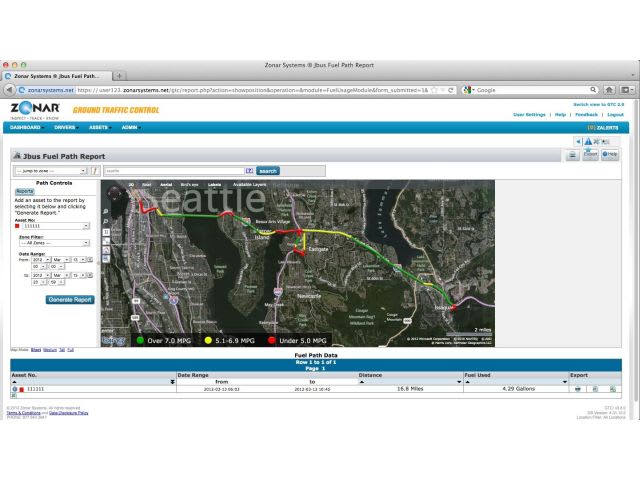This screenshot has width=640, height=480.
Task: Click the pencil edit icon beside jump to zone
Action: 95,171
